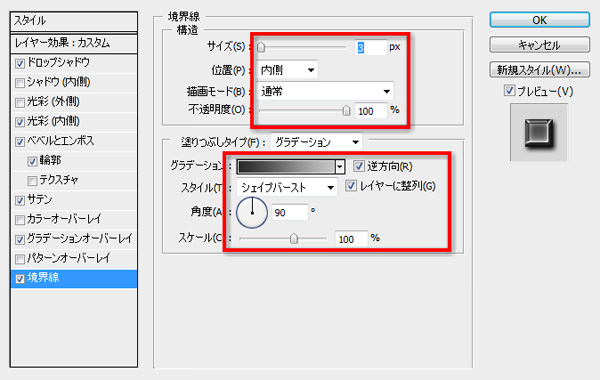Select the パターンオーバーレイ effect row
Screen dimensions: 600x380
pos(73,259)
